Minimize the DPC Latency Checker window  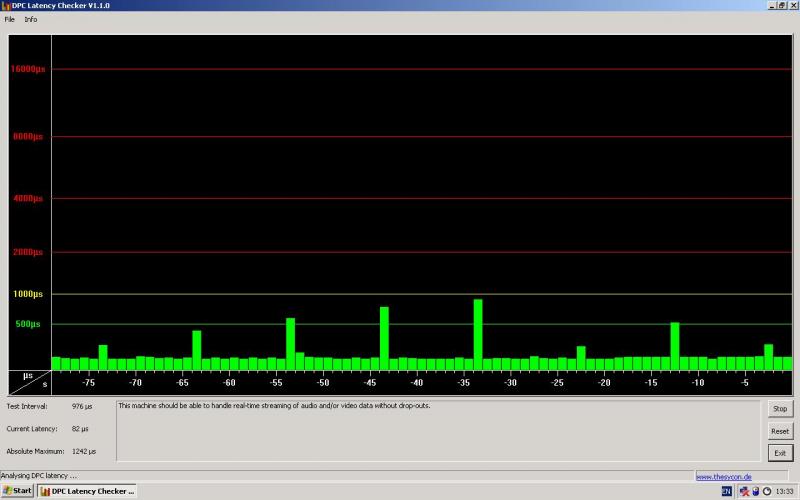point(772,5)
